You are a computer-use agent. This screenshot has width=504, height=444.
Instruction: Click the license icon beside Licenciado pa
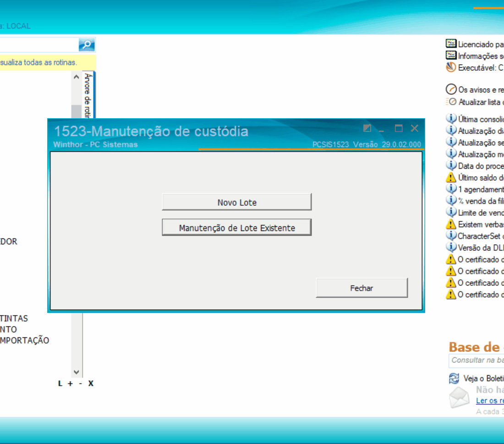451,44
